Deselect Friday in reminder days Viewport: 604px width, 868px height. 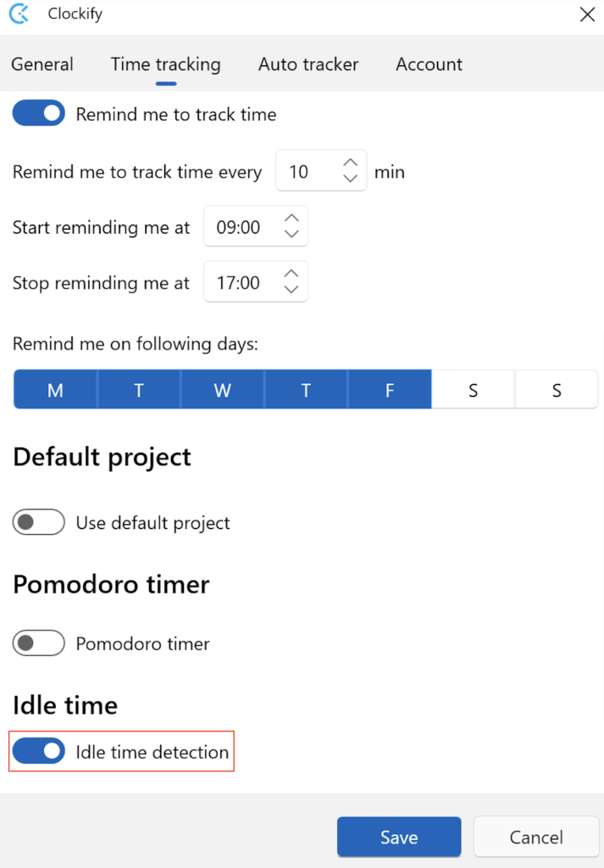click(390, 390)
